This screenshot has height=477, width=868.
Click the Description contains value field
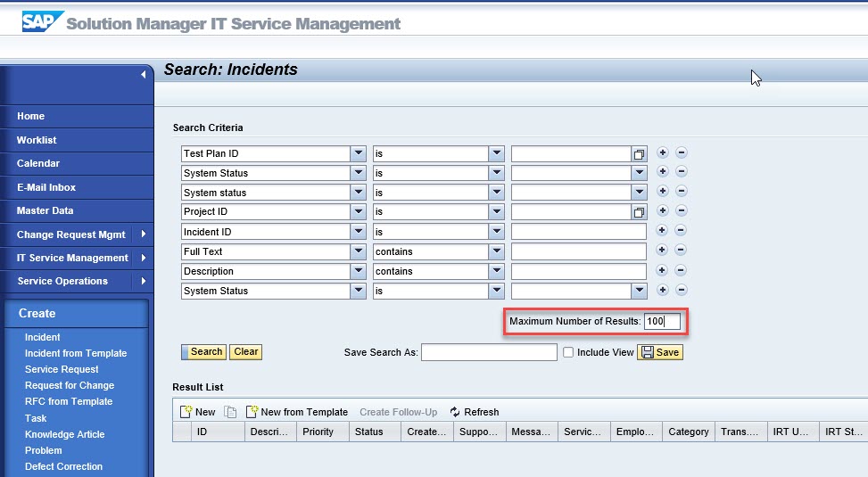pos(578,271)
